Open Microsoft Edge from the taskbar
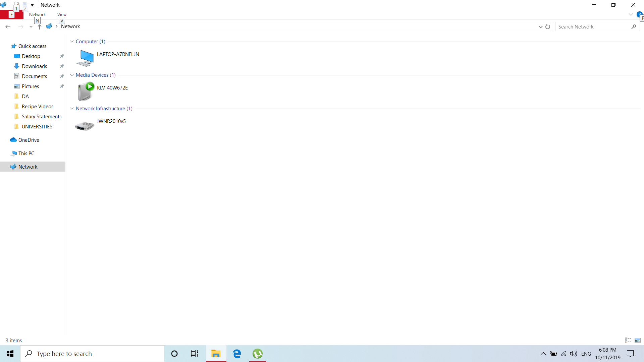This screenshot has height=362, width=644. (237, 354)
